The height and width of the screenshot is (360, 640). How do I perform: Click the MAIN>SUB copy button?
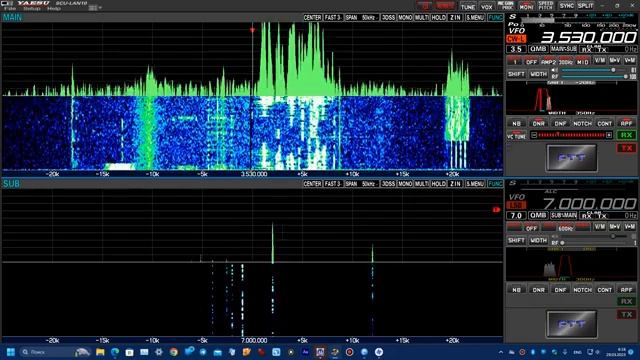pos(563,49)
